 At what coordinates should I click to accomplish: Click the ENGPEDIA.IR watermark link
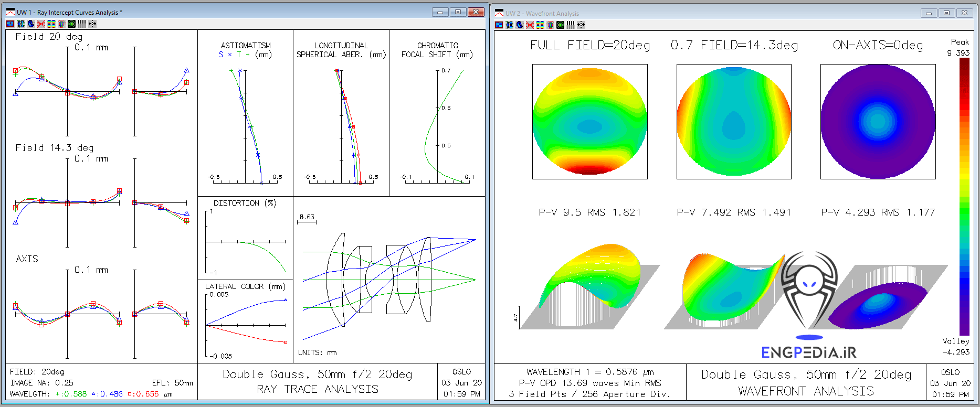pos(808,352)
